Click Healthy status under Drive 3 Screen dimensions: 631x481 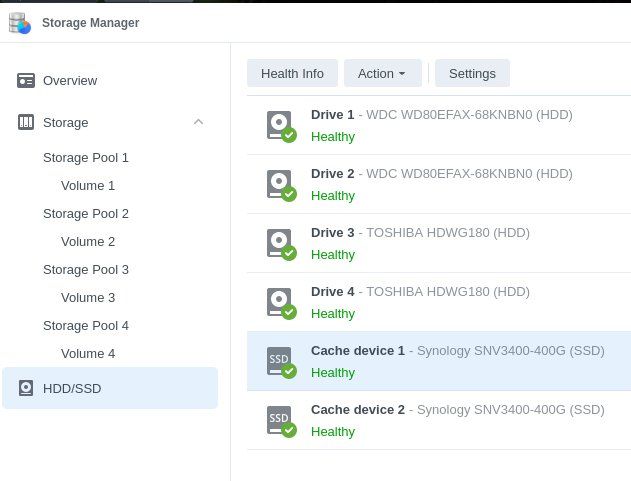click(333, 255)
